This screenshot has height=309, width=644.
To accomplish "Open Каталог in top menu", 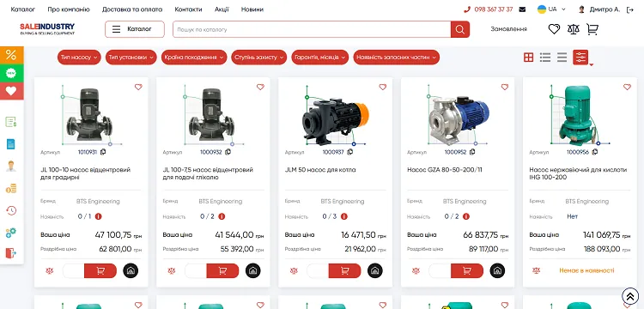I will pos(23,9).
